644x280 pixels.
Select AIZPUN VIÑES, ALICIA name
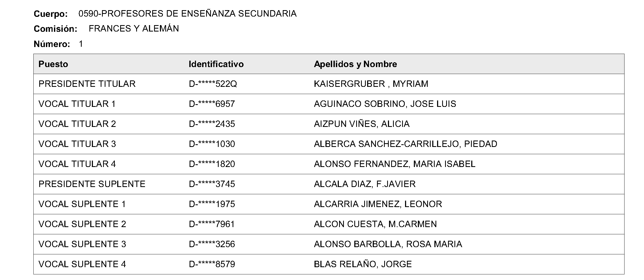point(362,124)
